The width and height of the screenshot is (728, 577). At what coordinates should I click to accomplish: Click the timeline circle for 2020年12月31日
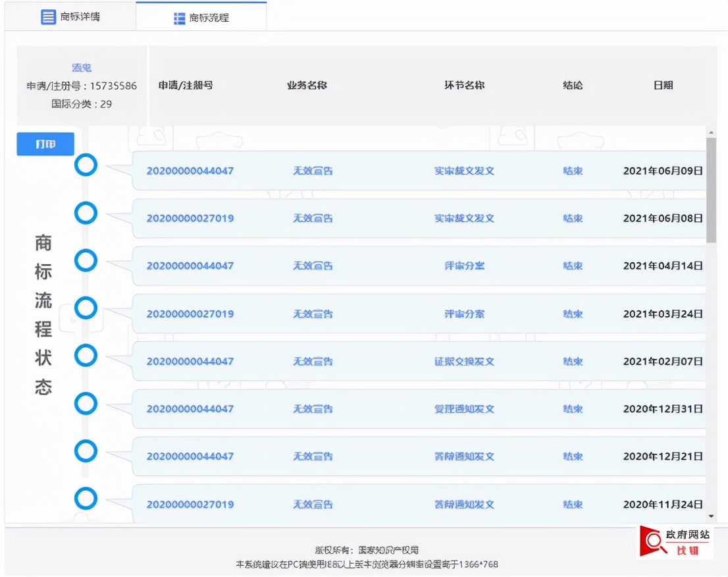pyautogui.click(x=86, y=403)
